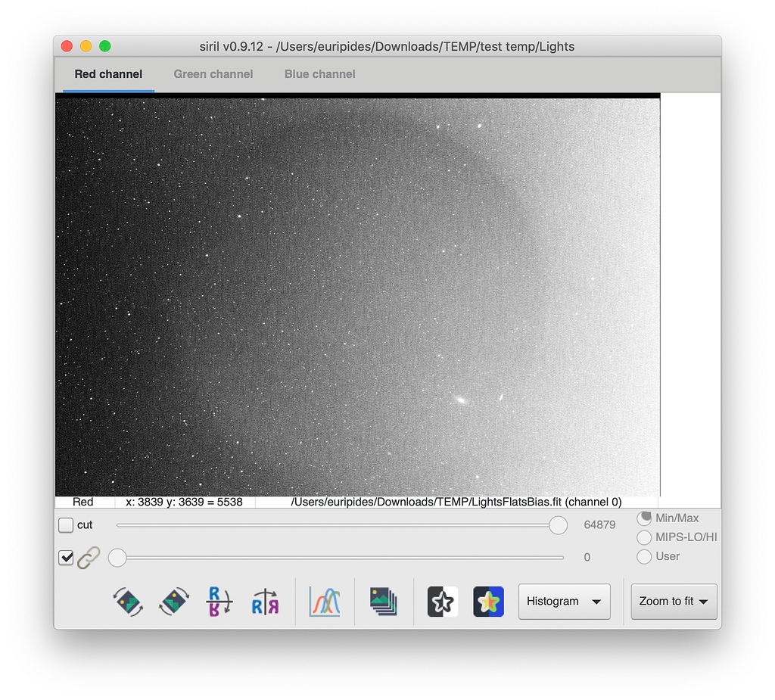Open the star detection dialog
The image size is (775, 700).
coord(442,602)
